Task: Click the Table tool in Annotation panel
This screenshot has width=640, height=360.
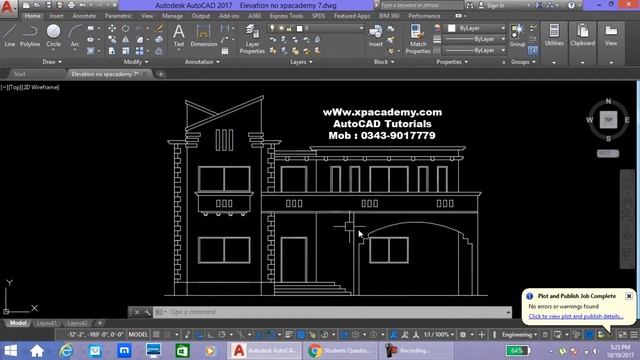Action: [x=225, y=51]
